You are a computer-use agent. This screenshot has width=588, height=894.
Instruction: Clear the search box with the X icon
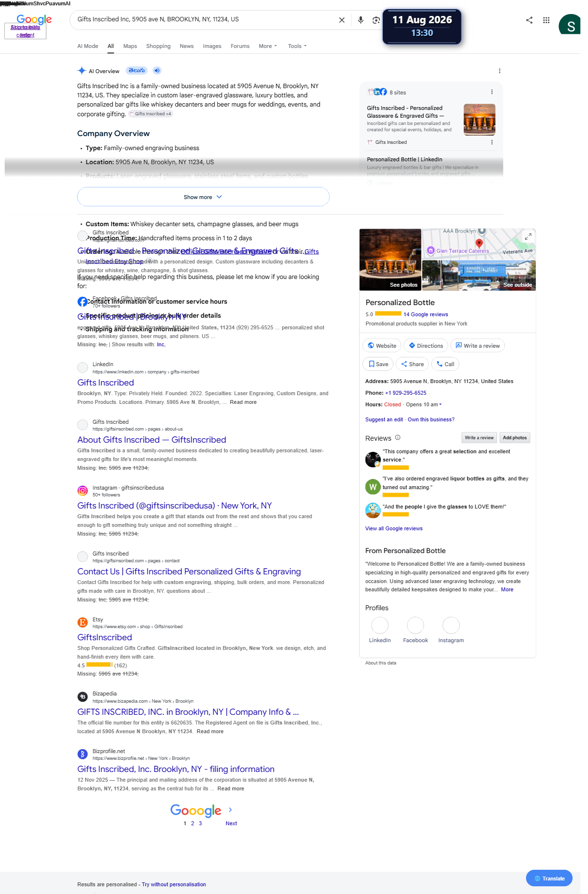tap(342, 20)
